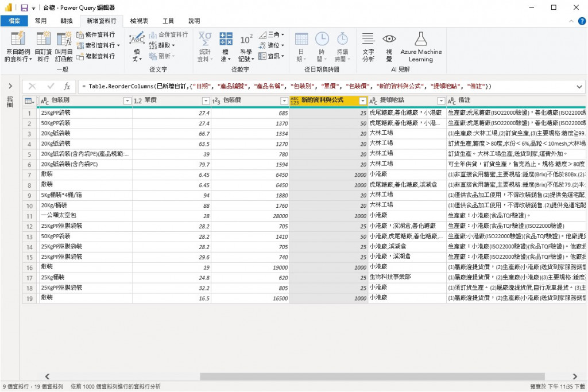Viewport: 588px width, 392px height.
Task: Open the table options menu icon
Action: 29,101
